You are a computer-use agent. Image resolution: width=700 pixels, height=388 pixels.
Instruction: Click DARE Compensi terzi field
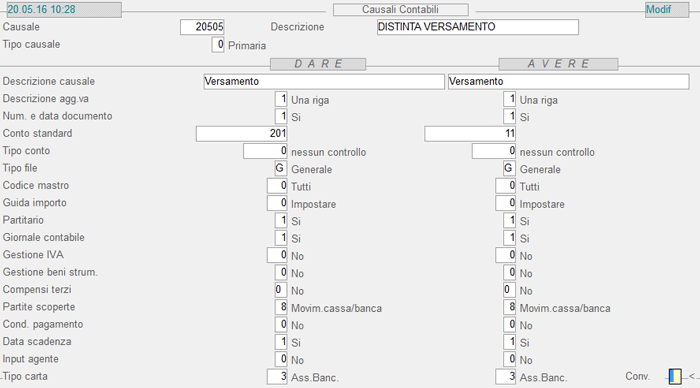281,290
